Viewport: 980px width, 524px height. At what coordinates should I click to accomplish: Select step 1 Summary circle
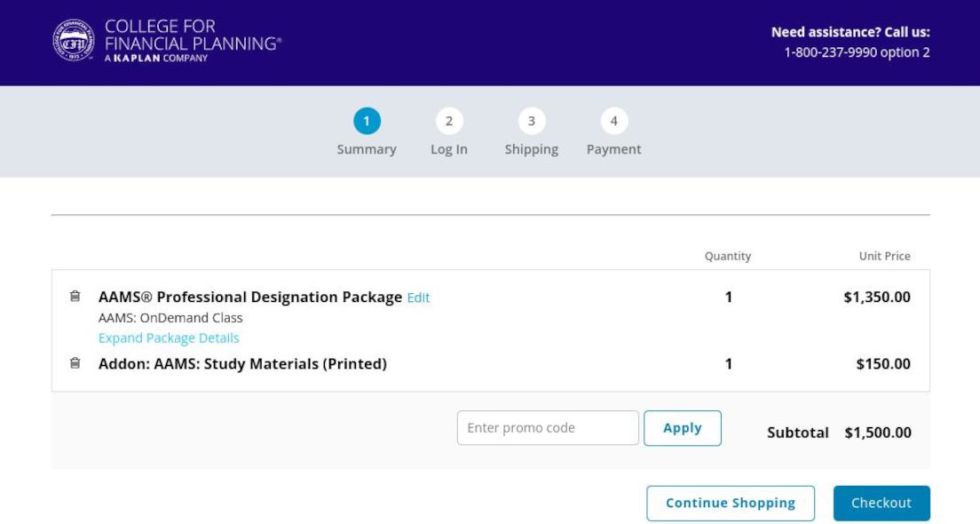coord(367,121)
